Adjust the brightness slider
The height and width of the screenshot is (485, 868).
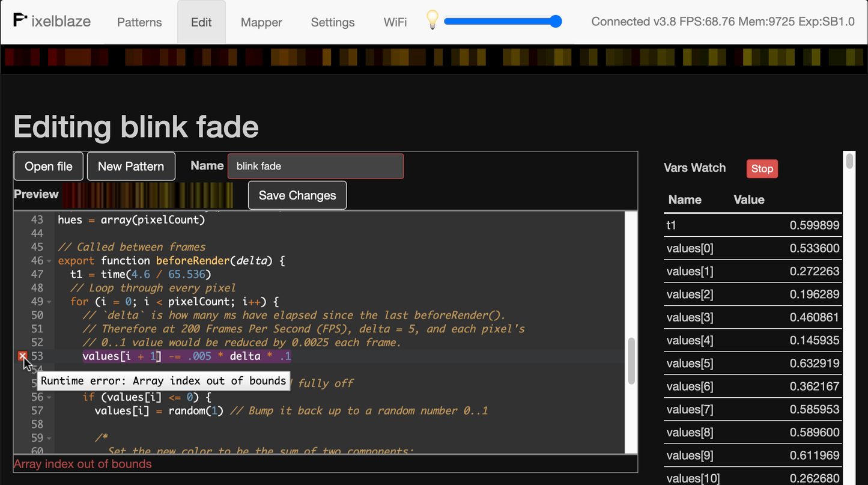502,22
